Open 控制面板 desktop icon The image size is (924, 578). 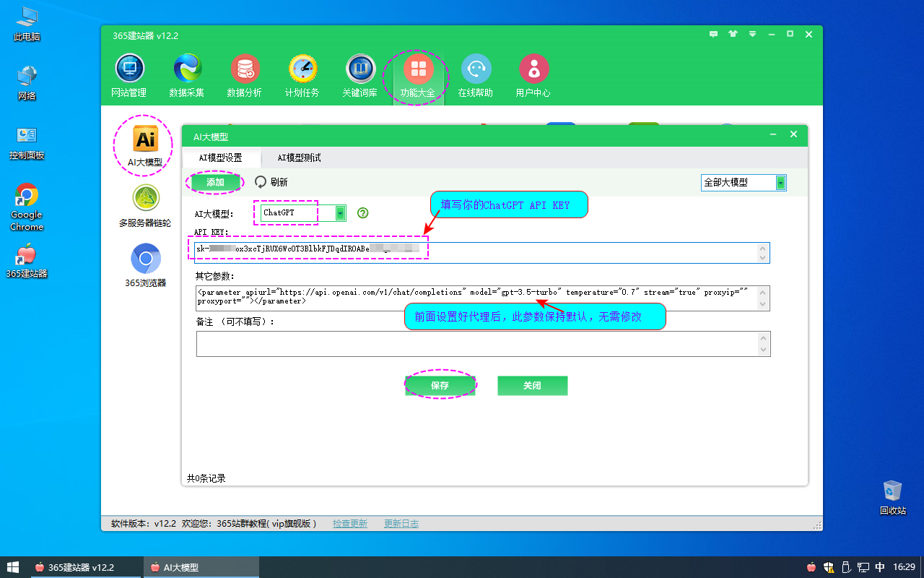click(x=27, y=142)
